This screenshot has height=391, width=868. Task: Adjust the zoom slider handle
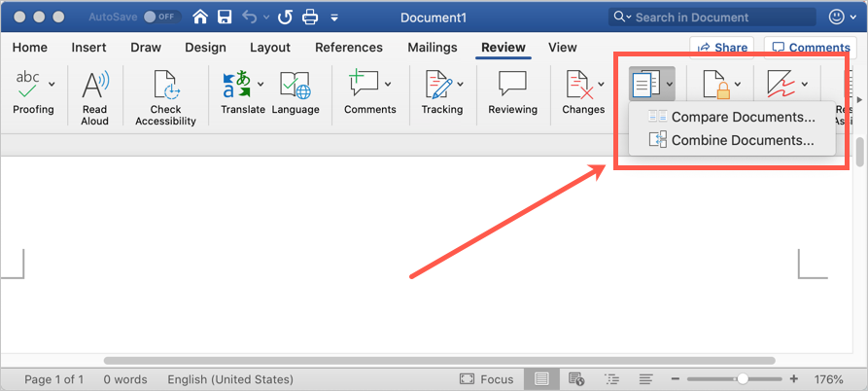coord(743,379)
